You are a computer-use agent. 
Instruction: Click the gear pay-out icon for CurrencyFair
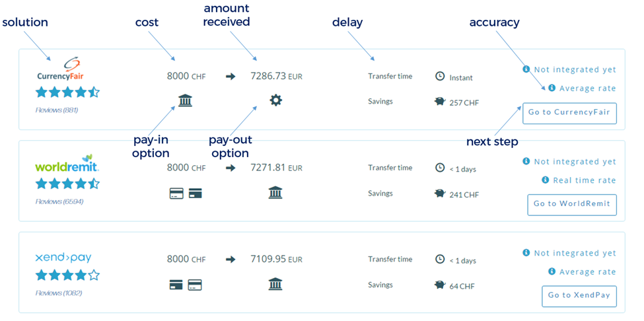click(275, 100)
